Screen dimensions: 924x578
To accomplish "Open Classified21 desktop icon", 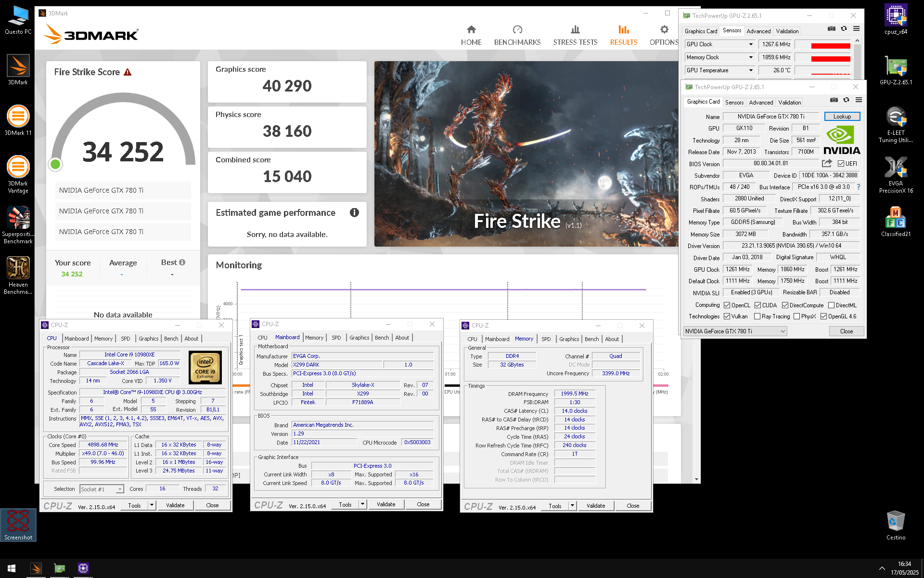I will tap(896, 222).
